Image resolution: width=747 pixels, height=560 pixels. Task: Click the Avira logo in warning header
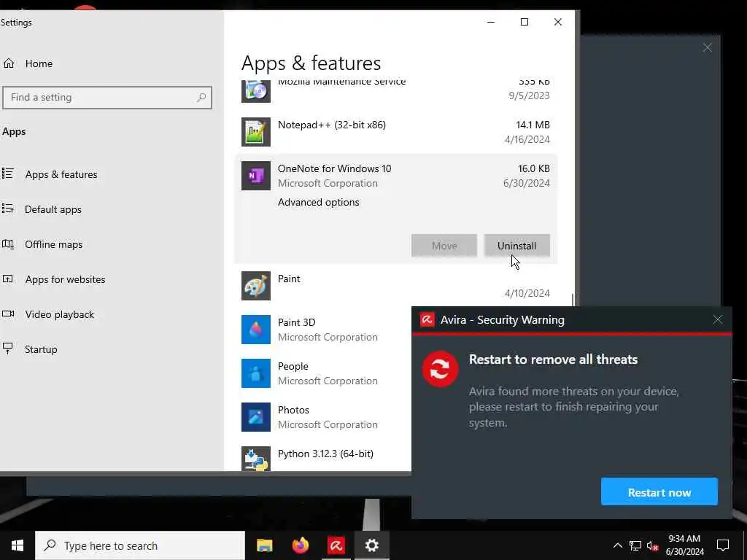pyautogui.click(x=427, y=320)
